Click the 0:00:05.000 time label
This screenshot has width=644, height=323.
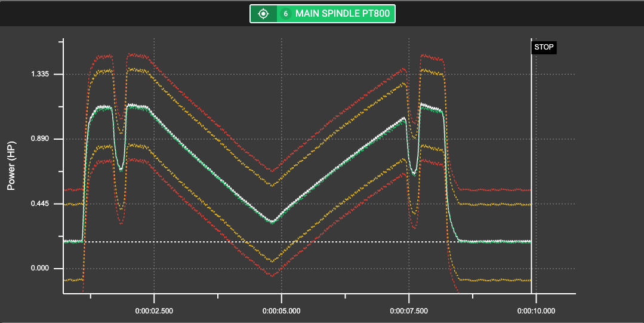pyautogui.click(x=281, y=310)
